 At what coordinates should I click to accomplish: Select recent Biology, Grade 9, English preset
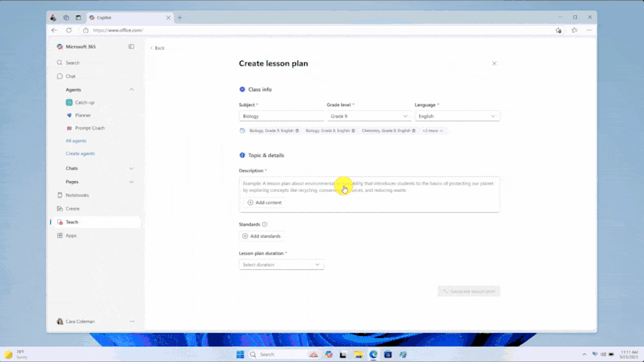[271, 131]
